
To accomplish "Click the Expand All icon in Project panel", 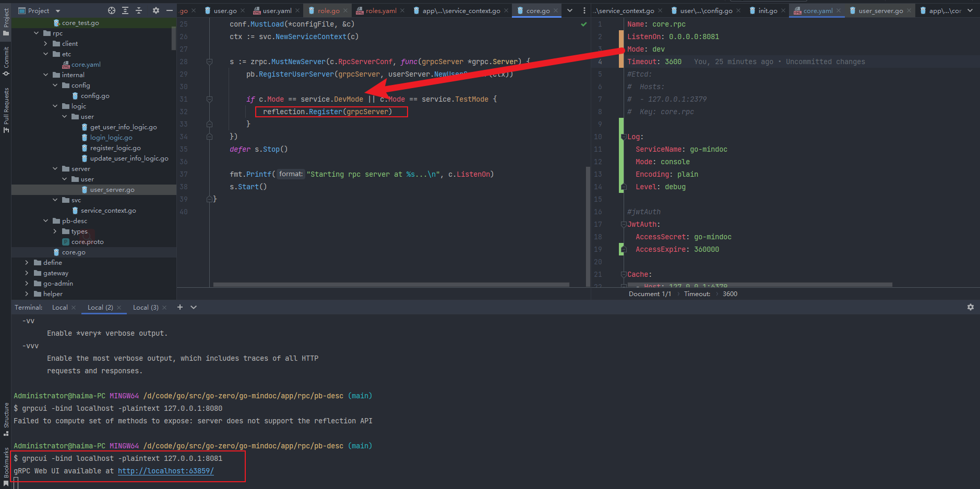I will pyautogui.click(x=125, y=10).
